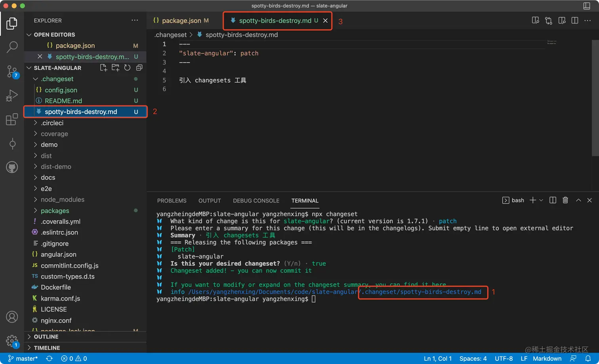Open Source Control view with 7 changes
This screenshot has width=599, height=364.
point(12,72)
